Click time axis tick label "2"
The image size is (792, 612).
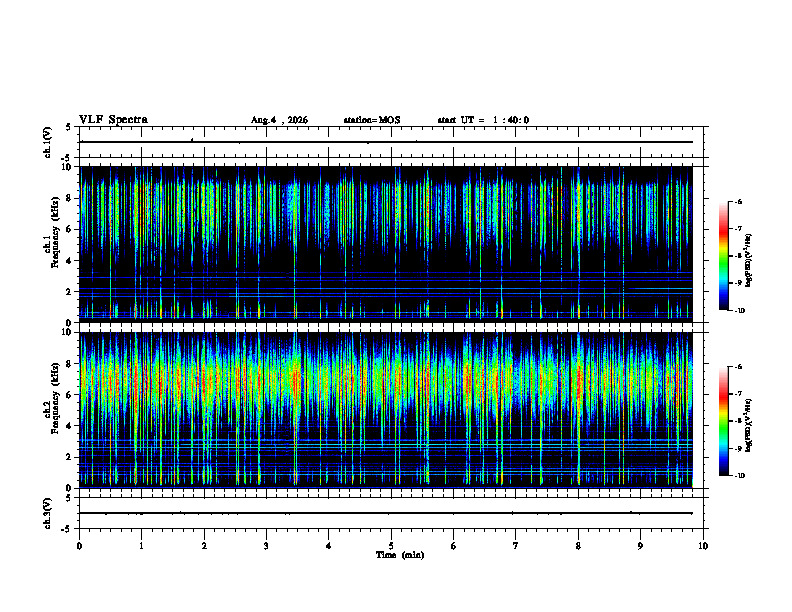(x=204, y=546)
